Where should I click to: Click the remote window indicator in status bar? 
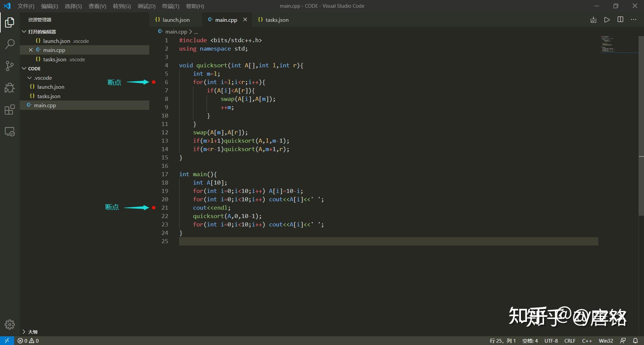(x=7, y=341)
